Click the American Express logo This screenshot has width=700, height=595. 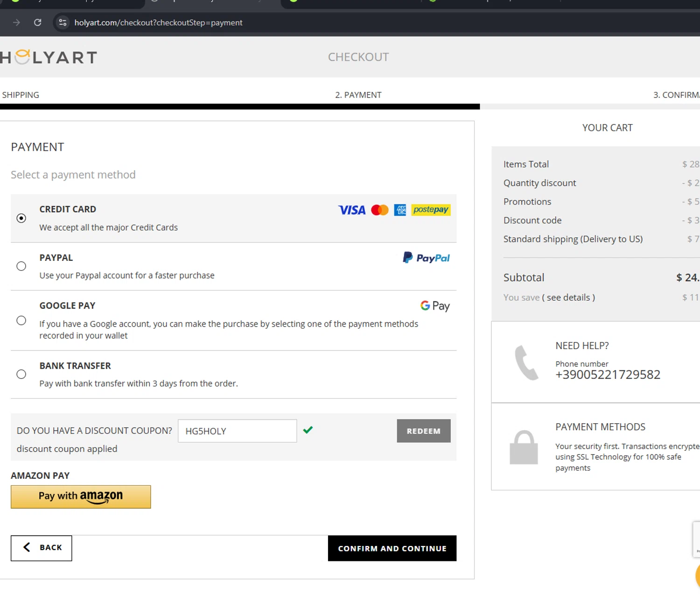pyautogui.click(x=400, y=210)
